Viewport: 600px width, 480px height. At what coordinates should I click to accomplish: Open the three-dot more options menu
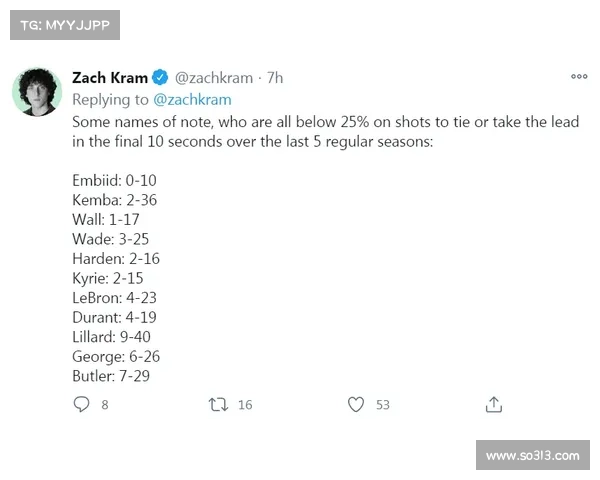[579, 77]
